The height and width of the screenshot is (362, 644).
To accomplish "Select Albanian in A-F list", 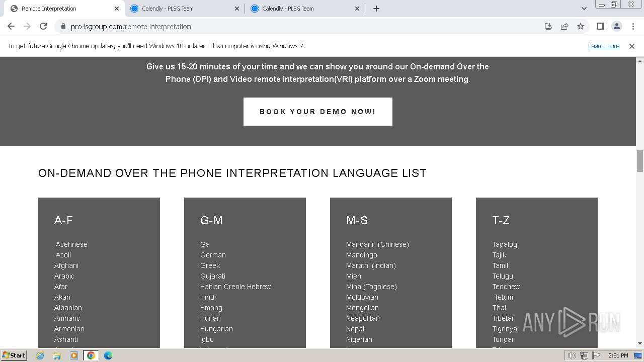I will pos(68,308).
